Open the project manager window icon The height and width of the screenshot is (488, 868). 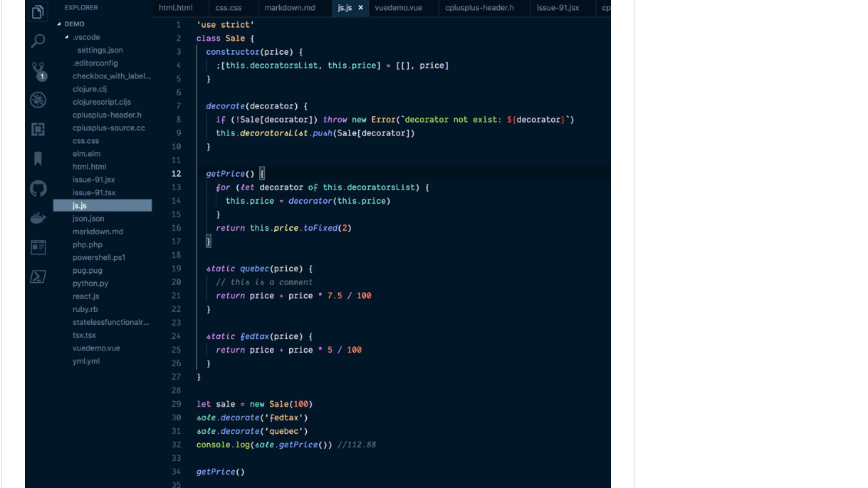click(38, 247)
